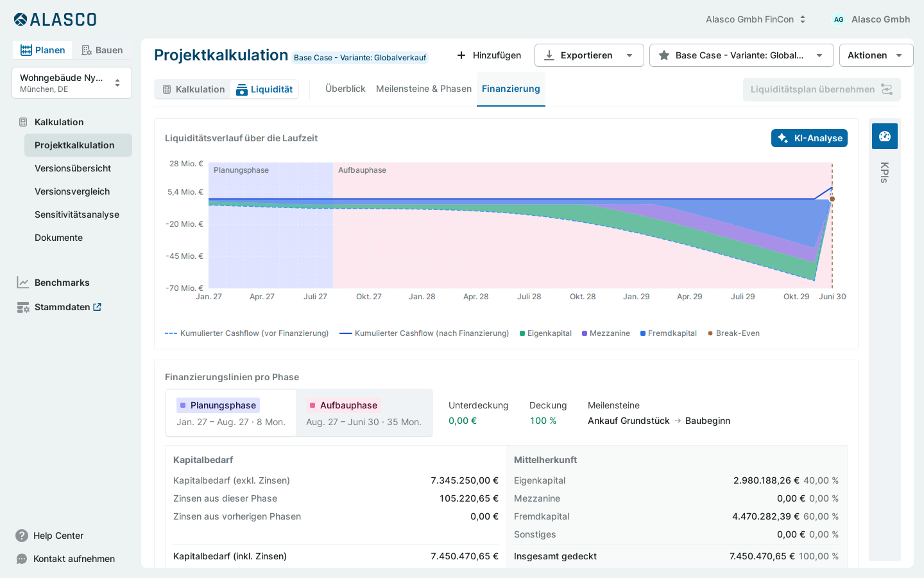Select the Planungsphase phase card
Image resolution: width=924 pixels, height=578 pixels.
click(231, 413)
